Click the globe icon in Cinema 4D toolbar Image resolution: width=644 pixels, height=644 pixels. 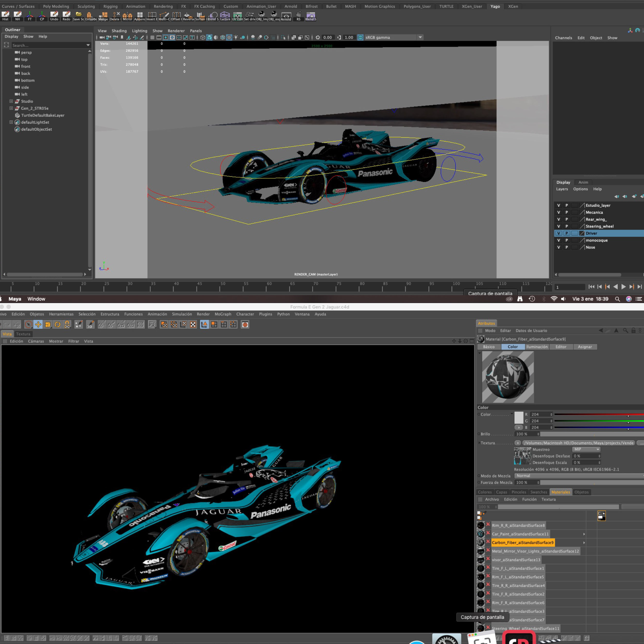tap(245, 324)
